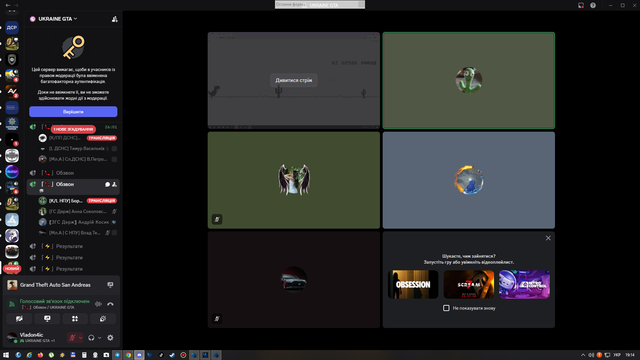
Task: Click invite icon on selected Обзвон channel
Action: coord(114,184)
